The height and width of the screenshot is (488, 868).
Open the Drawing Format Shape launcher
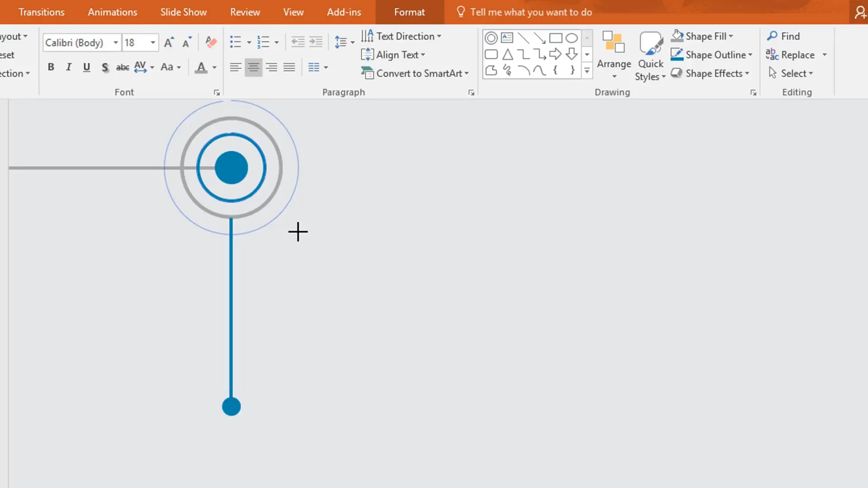coord(753,93)
